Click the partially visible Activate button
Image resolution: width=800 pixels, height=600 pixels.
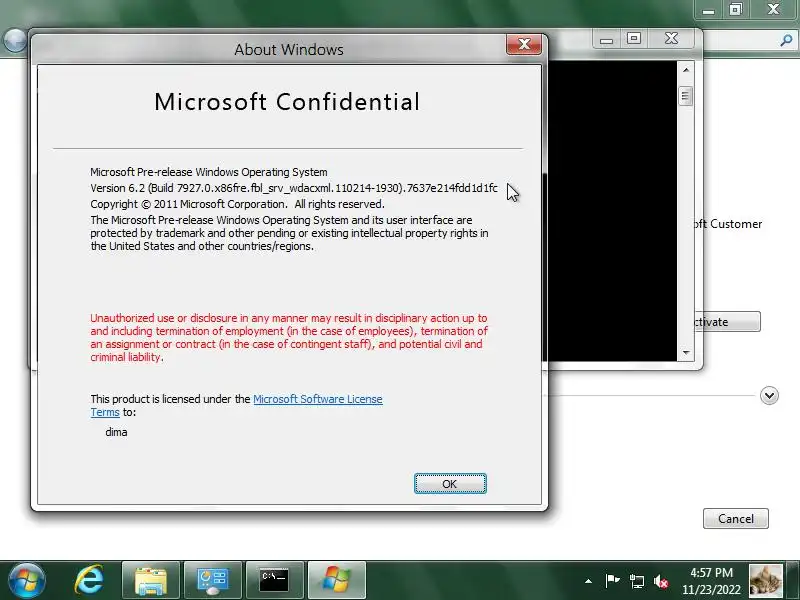coord(728,322)
